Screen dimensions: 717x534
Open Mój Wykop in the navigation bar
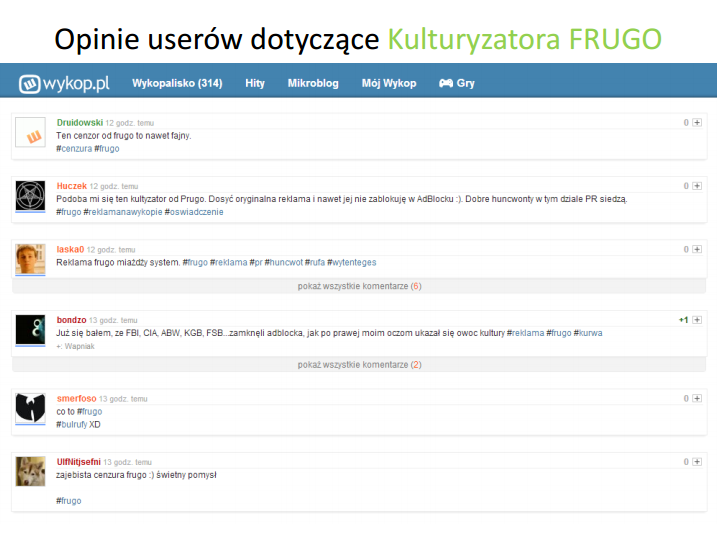click(x=389, y=84)
